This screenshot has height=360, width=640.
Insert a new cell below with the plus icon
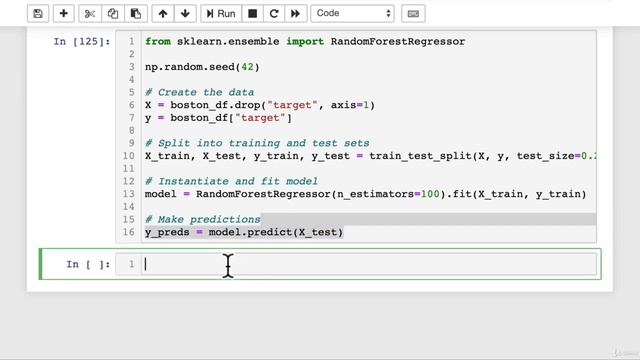63,13
